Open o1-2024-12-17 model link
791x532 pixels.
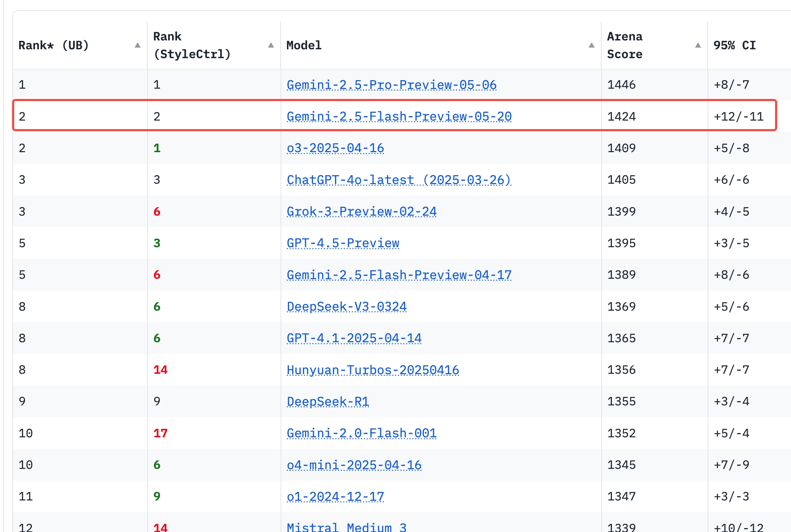coord(335,497)
